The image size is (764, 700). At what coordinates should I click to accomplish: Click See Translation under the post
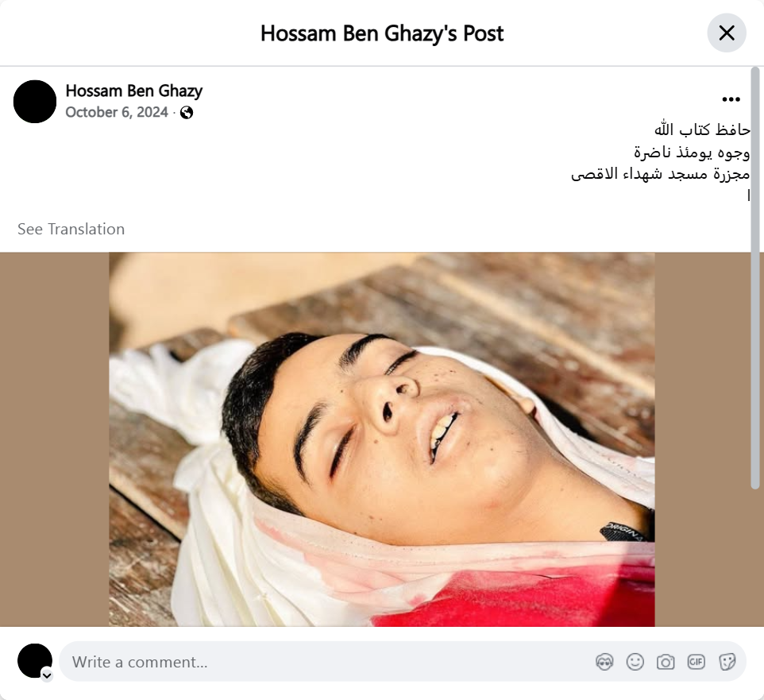pyautogui.click(x=71, y=229)
